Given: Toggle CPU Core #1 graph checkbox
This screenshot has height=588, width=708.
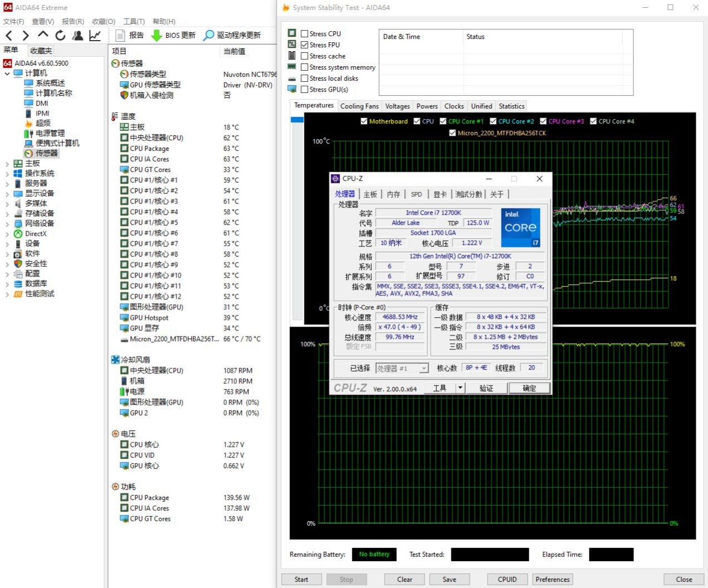Looking at the screenshot, I should point(443,121).
